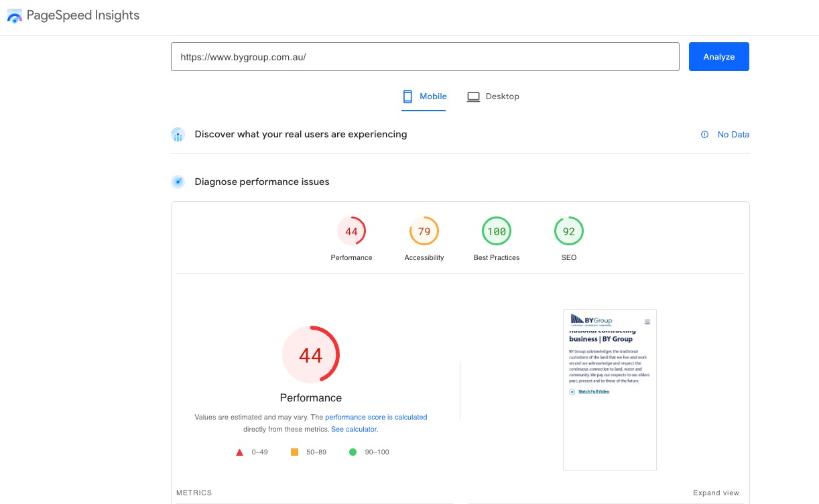Click the hamburger menu in site preview

(x=647, y=322)
